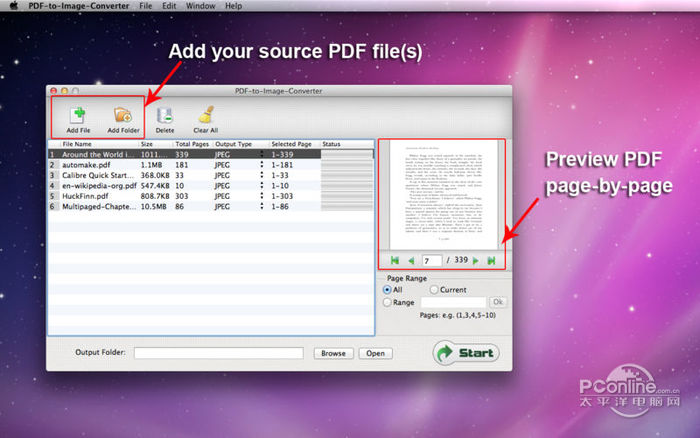Click the Ok button beside range field
Screen dimensions: 700x438
point(498,302)
